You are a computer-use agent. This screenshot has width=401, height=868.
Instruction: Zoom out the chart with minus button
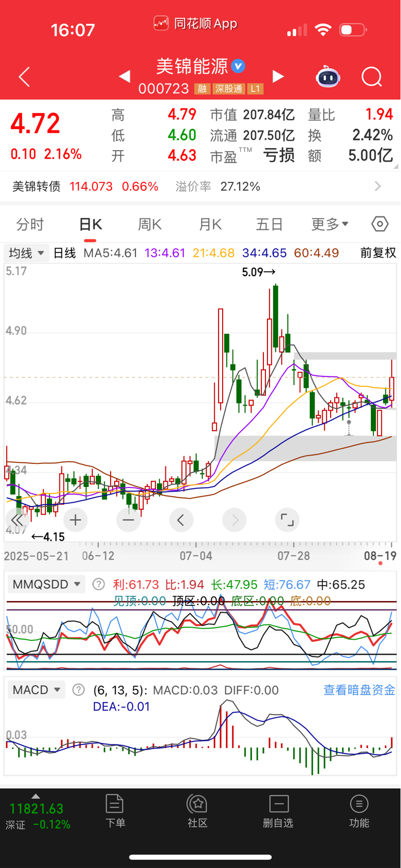128,520
